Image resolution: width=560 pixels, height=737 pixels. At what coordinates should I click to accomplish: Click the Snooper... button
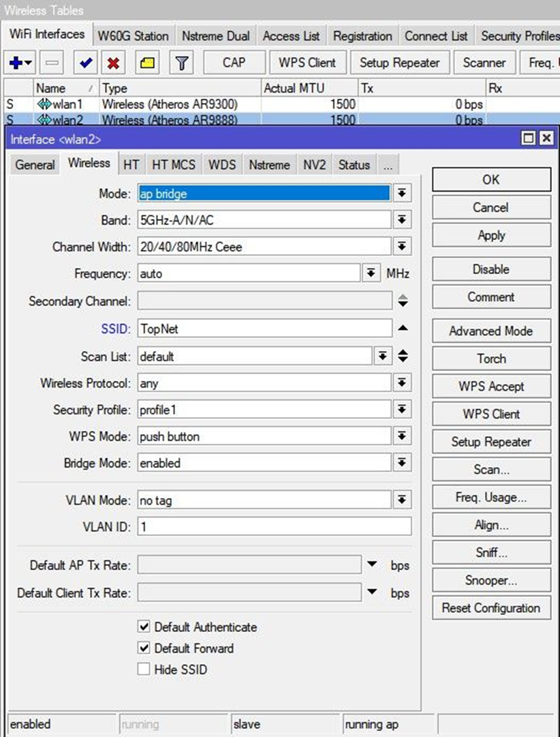pyautogui.click(x=491, y=580)
